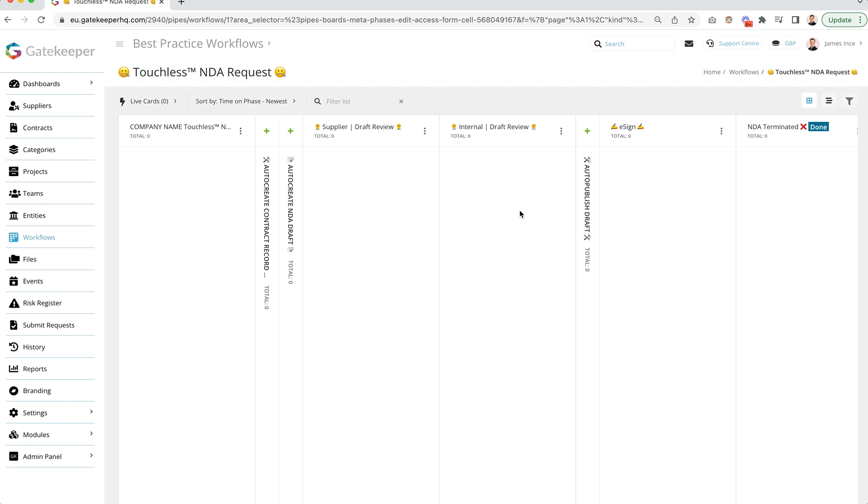Select Projects in the sidebar
This screenshot has width=868, height=504.
coord(35,171)
